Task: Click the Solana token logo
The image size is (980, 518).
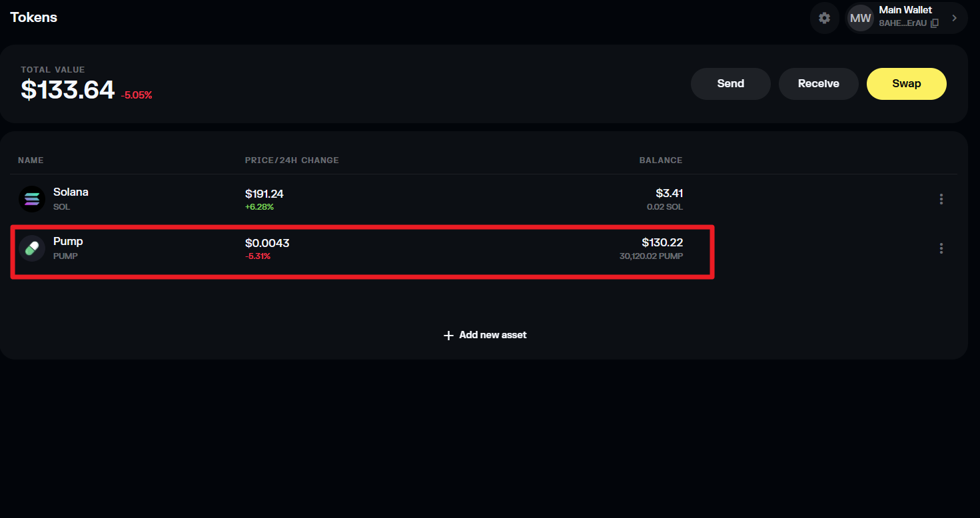Action: coord(31,198)
